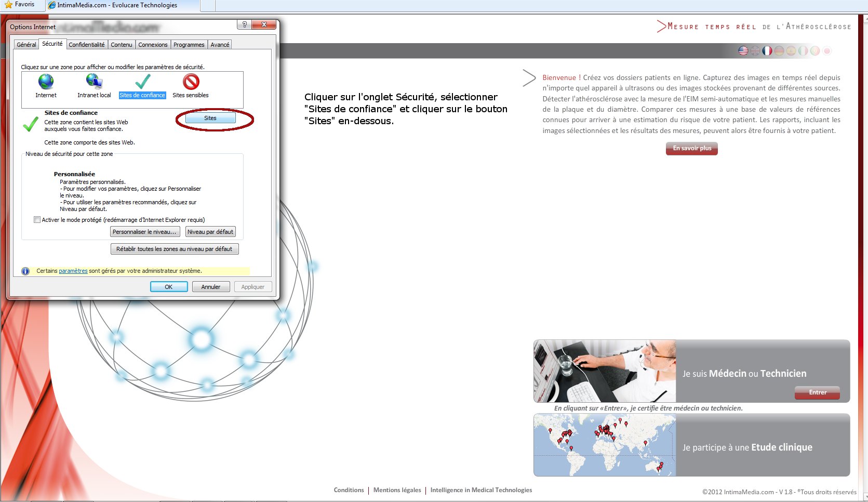Open the 'paramètres' link in info bar
868x502 pixels.
pos(73,271)
